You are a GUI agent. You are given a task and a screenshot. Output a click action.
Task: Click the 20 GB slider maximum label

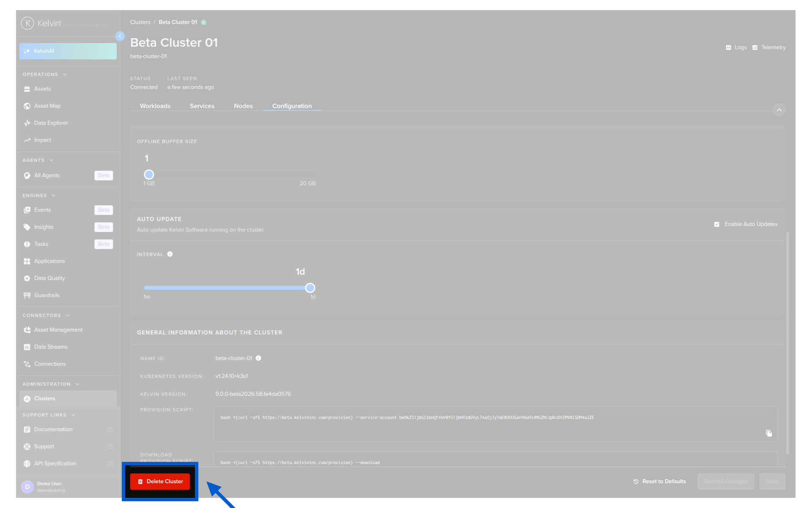307,183
